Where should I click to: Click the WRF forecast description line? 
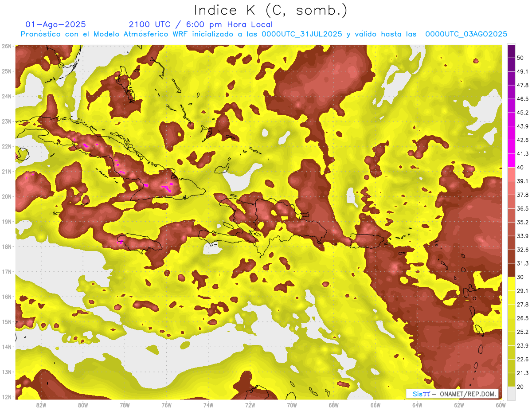pyautogui.click(x=264, y=34)
